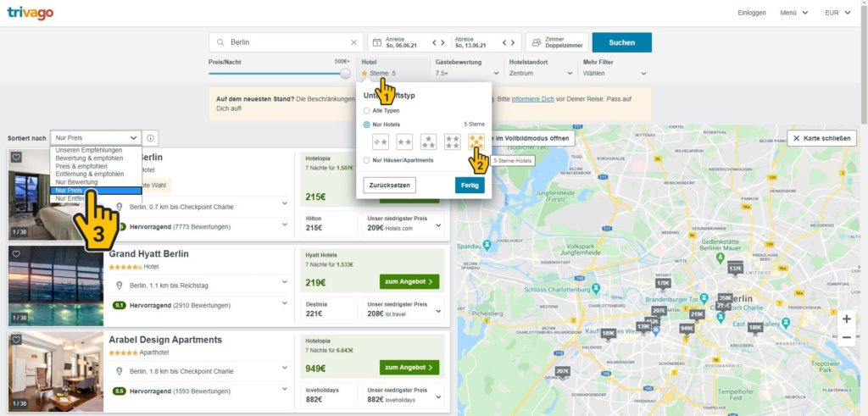
Task: Click the 170€ price marker on map
Action: 663,283
